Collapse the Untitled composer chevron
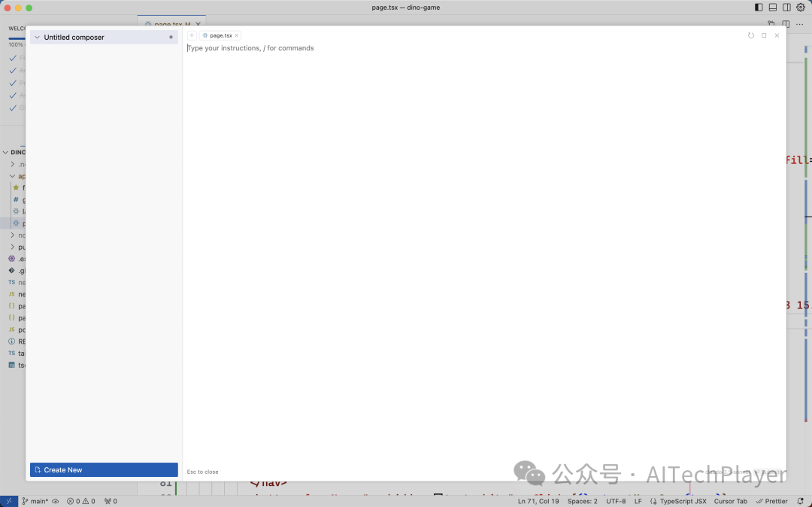 click(x=36, y=38)
